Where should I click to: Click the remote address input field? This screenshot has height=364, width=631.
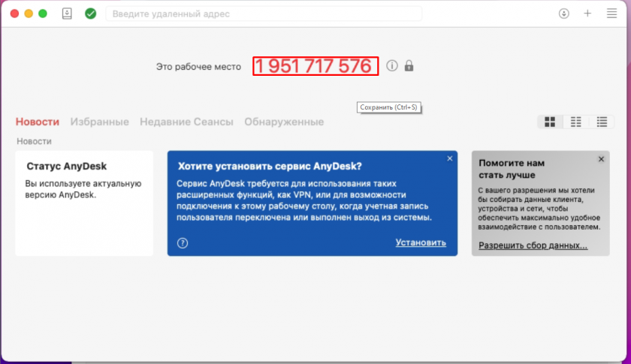[263, 14]
